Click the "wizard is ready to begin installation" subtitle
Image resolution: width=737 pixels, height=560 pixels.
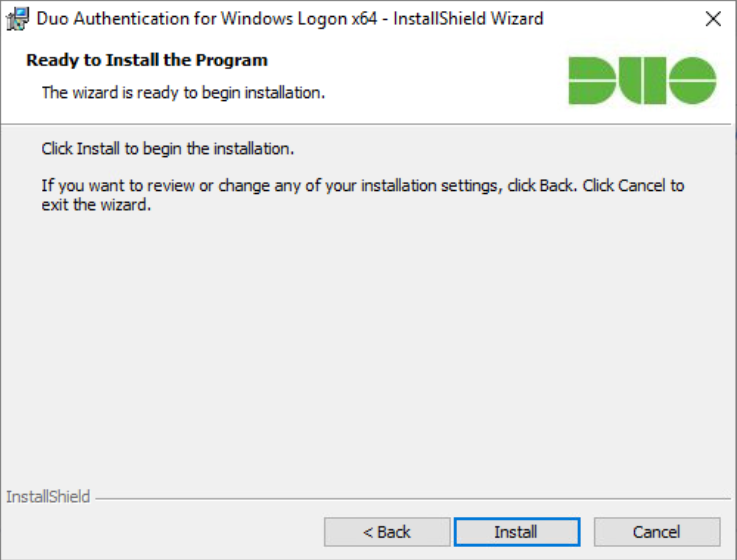click(183, 92)
